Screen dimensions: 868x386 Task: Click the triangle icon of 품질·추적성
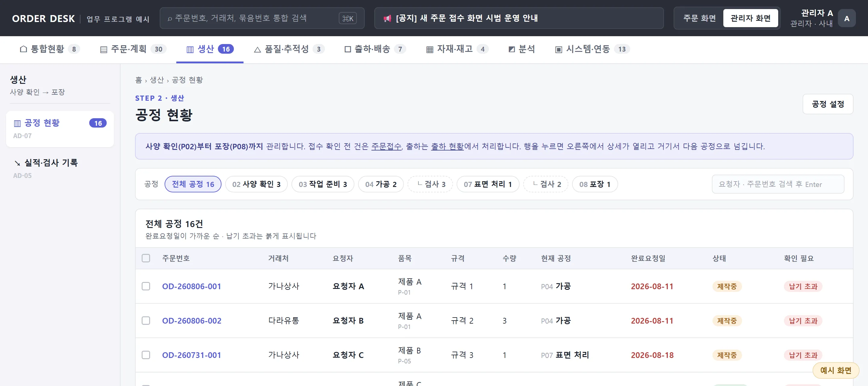[x=257, y=49]
